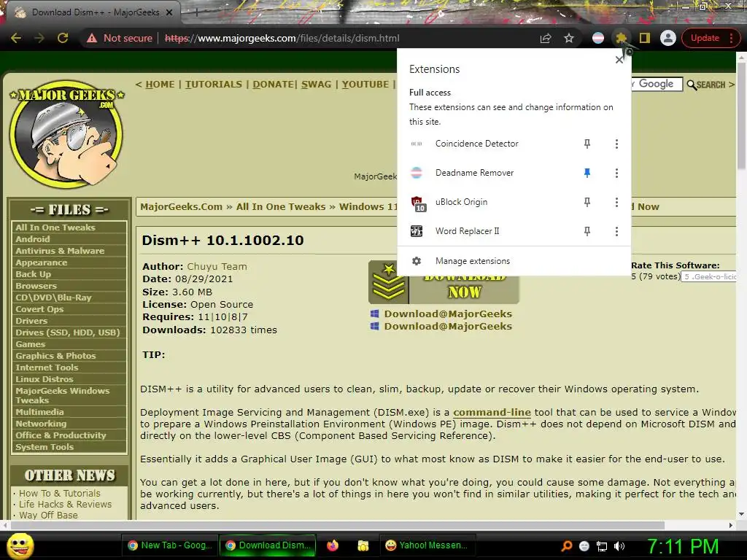Open more options for Deadname Remover
Screen dimensions: 747x560
click(616, 173)
